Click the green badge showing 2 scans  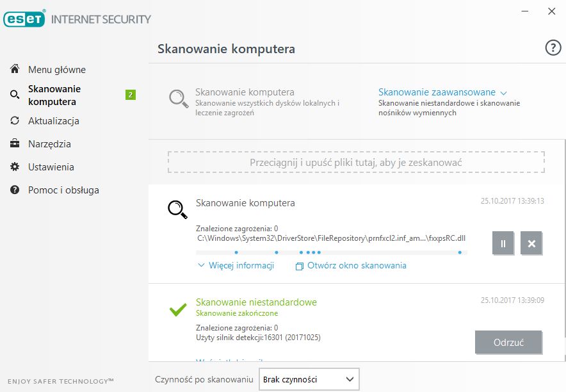pos(131,95)
